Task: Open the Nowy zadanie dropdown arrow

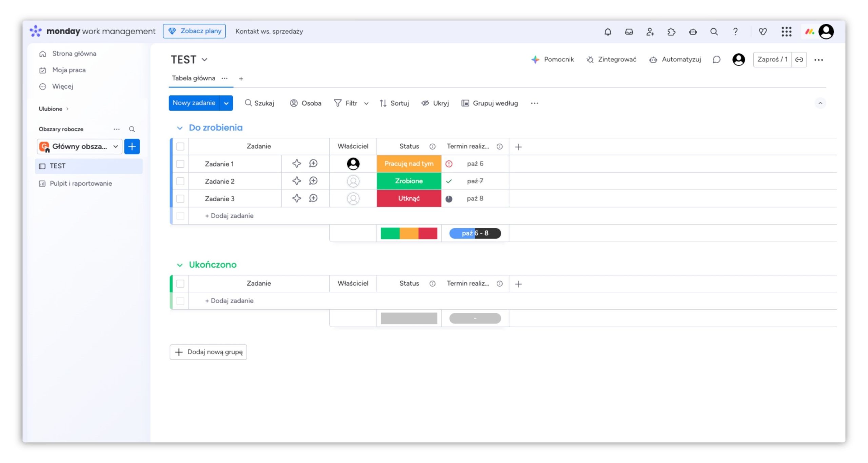Action: pos(226,103)
